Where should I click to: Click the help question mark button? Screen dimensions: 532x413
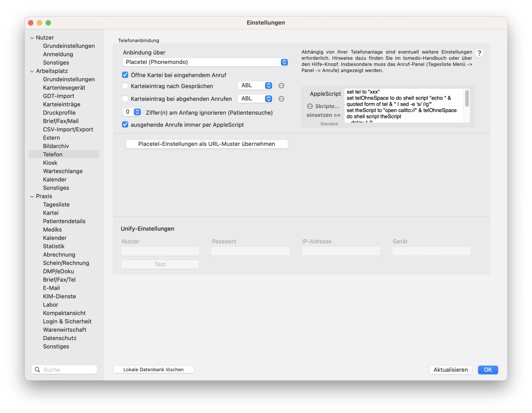point(479,53)
